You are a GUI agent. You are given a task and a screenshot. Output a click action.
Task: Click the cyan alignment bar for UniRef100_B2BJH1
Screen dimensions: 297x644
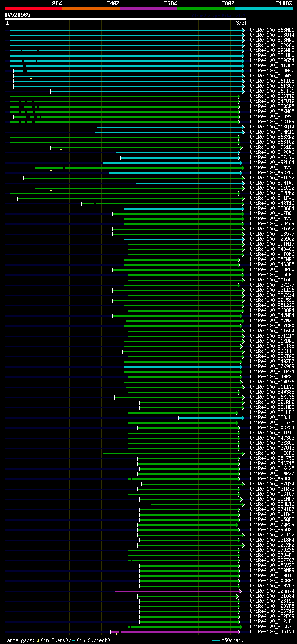coord(211,418)
